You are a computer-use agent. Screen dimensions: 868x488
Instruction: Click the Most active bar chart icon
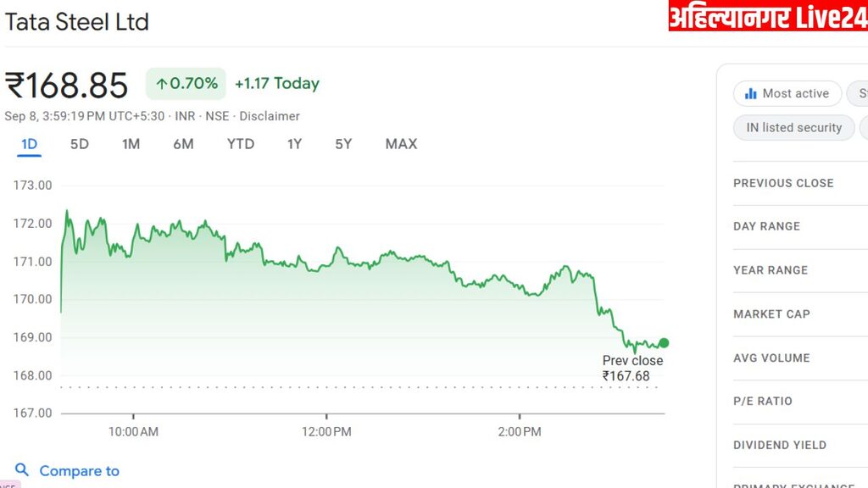click(750, 94)
